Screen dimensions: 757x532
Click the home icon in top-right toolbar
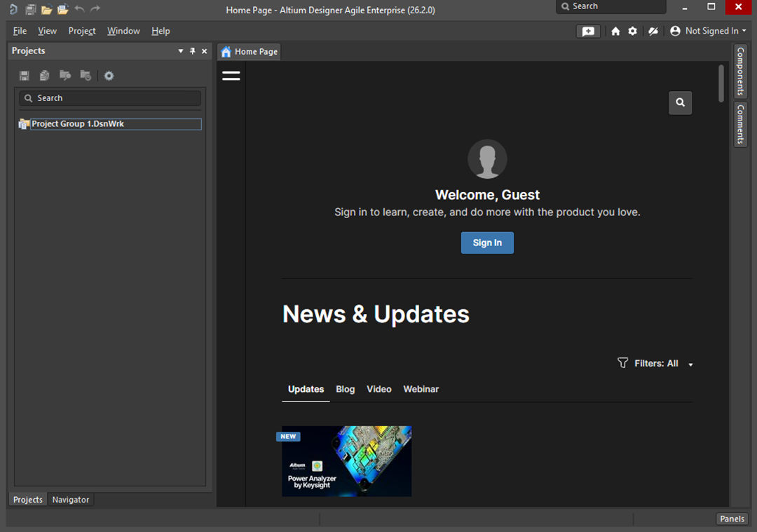coord(615,31)
